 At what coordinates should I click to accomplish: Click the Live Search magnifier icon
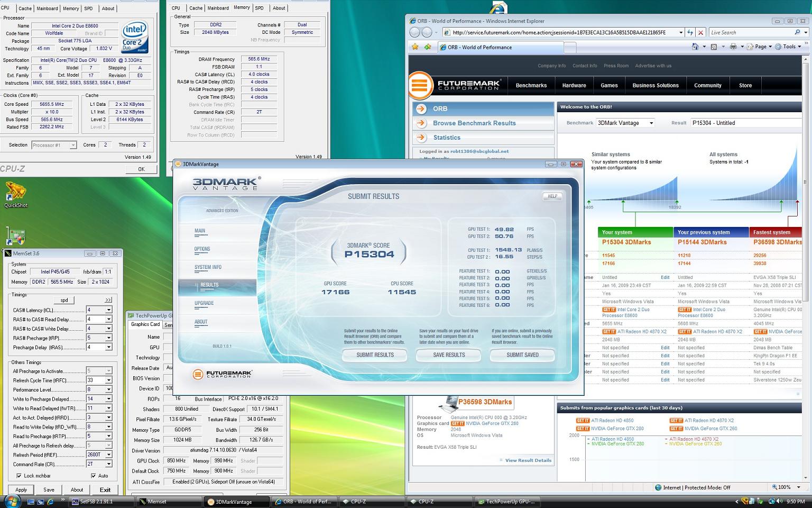(798, 32)
